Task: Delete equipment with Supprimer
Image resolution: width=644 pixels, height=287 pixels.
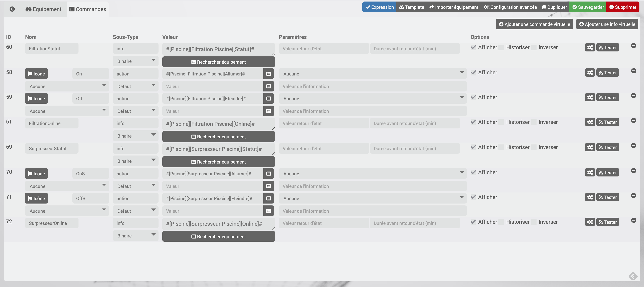Action: tap(623, 7)
